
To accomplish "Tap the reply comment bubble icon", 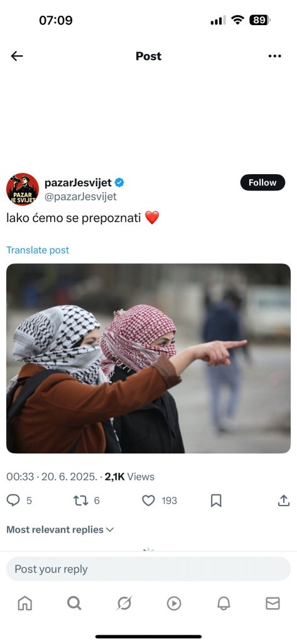I will 13,500.
